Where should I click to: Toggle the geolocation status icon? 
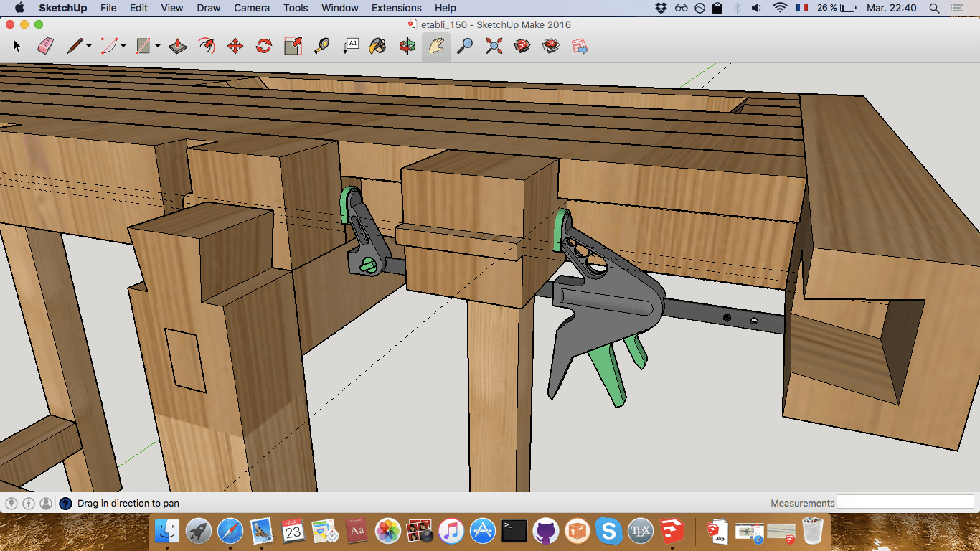coord(11,504)
